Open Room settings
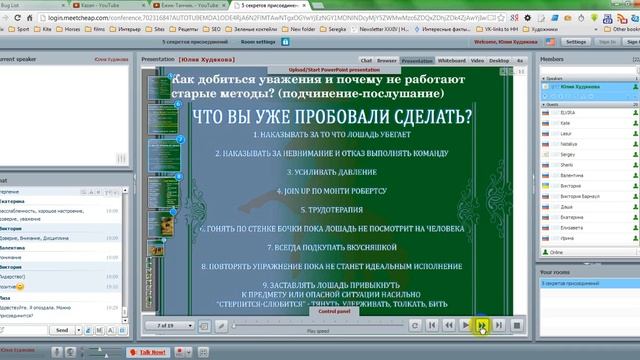 click(x=258, y=42)
